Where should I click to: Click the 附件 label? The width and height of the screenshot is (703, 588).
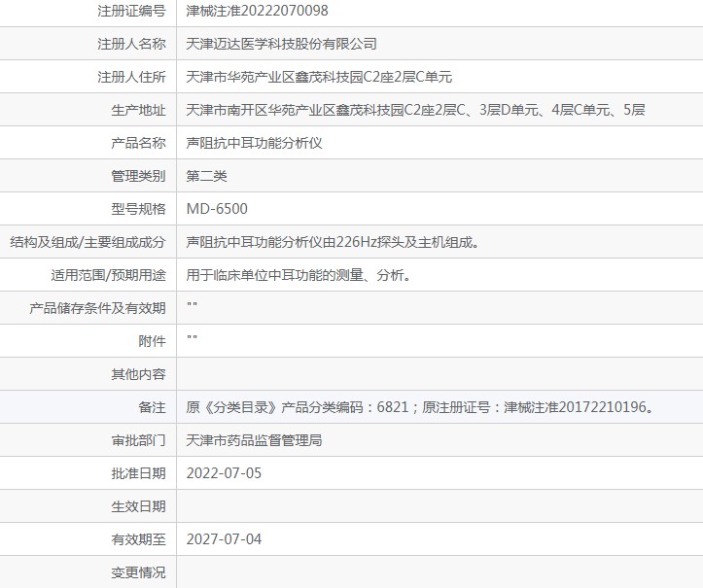pyautogui.click(x=152, y=341)
